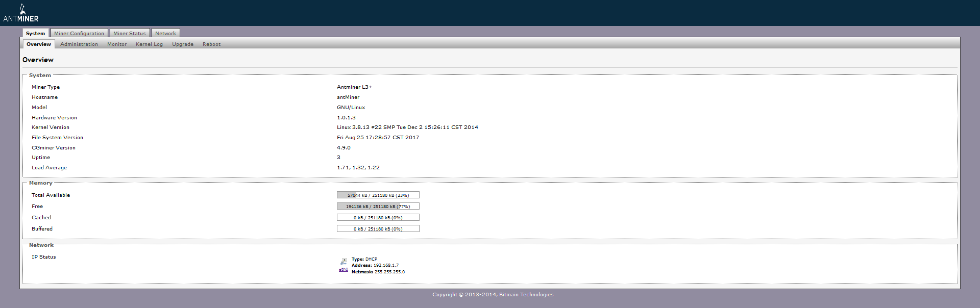Click the Total Available memory bar
Viewport: 980px width, 308px height.
click(378, 195)
